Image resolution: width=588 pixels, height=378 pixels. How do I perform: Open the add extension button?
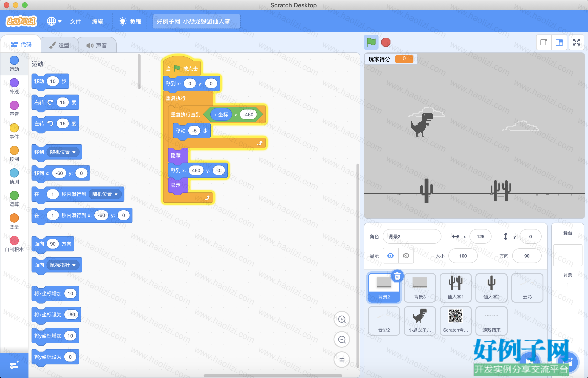(14, 365)
